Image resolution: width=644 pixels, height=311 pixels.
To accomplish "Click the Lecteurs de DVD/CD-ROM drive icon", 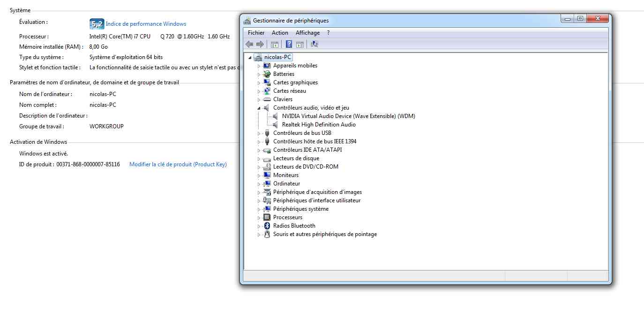I will [267, 167].
